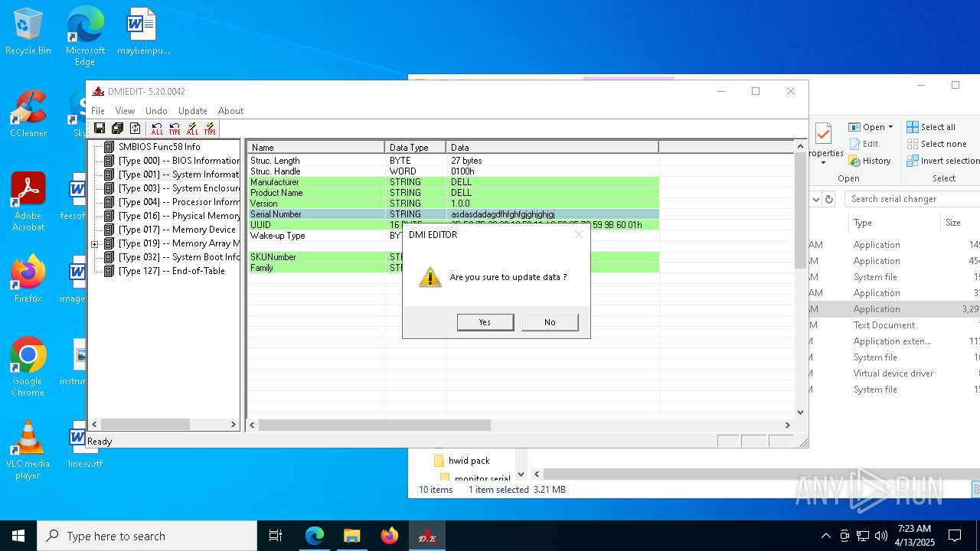Click the Data Type column header
The height and width of the screenshot is (551, 980).
(x=416, y=147)
